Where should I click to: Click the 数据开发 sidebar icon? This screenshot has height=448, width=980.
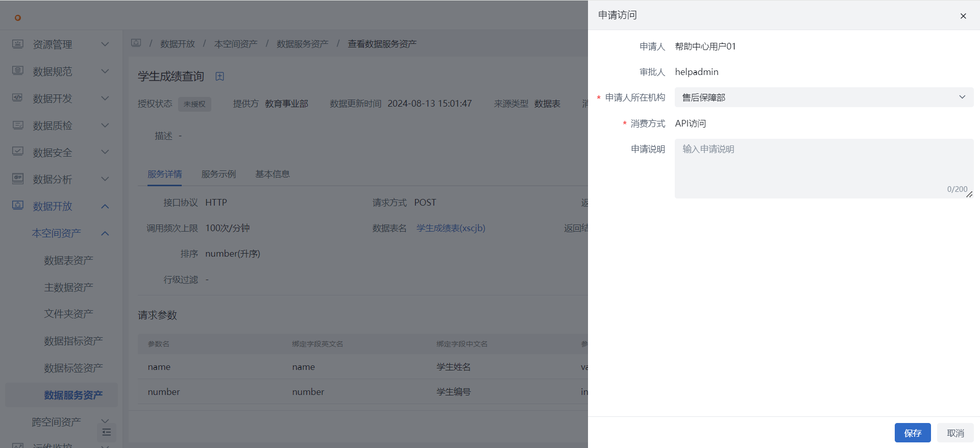pos(18,98)
